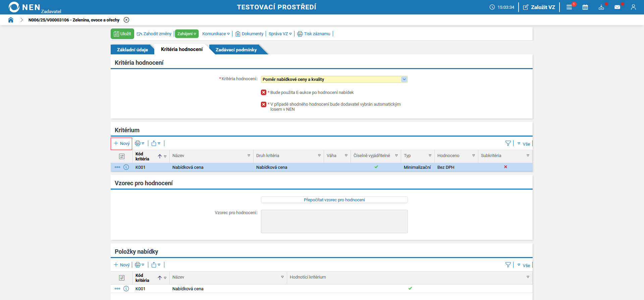Viewport: 644px width, 300px height.
Task: Switch to the Základní údaje tab
Action: [132, 50]
